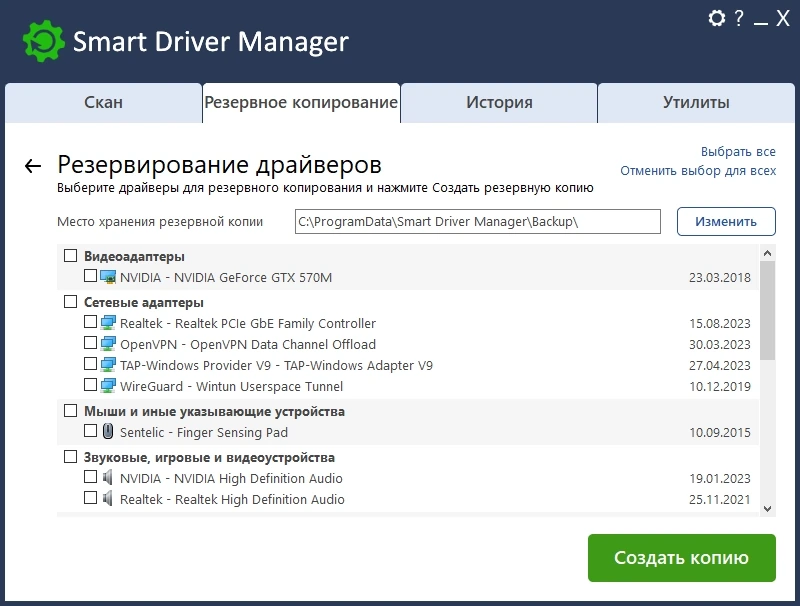
Task: Open settings via the gear icon
Action: coord(717,19)
